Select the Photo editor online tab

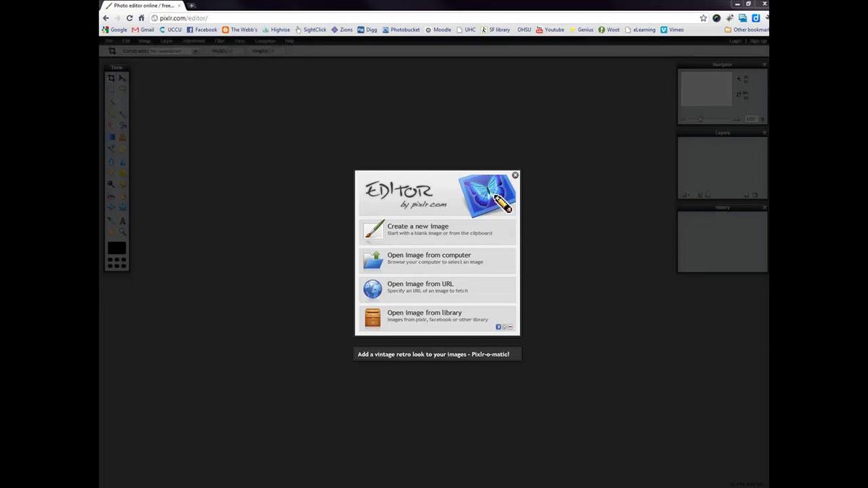[x=143, y=5]
